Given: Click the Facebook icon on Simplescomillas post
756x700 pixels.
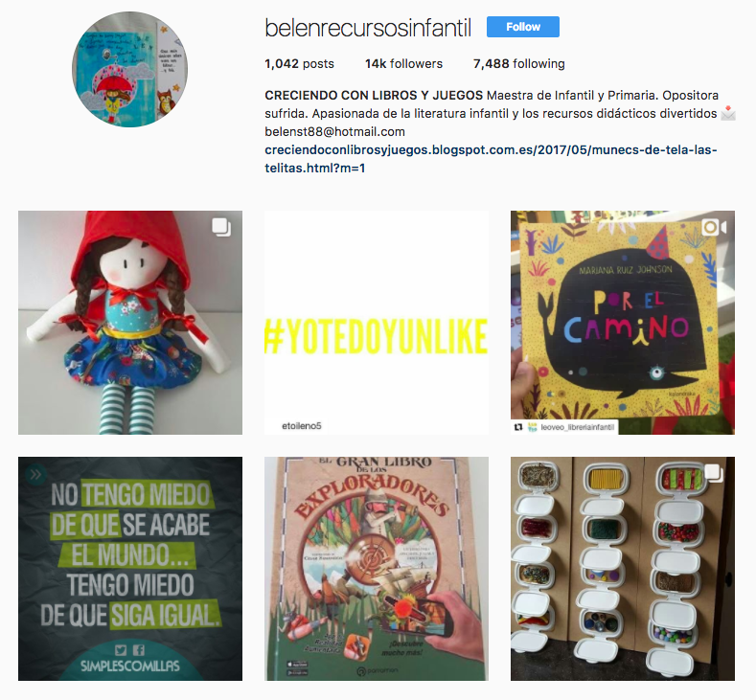Looking at the screenshot, I should coord(139,650).
